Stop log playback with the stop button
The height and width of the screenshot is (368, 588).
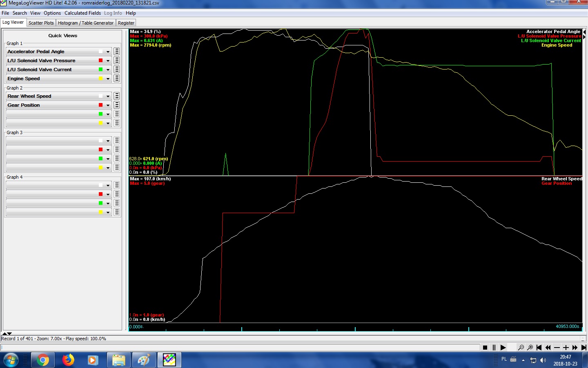485,348
